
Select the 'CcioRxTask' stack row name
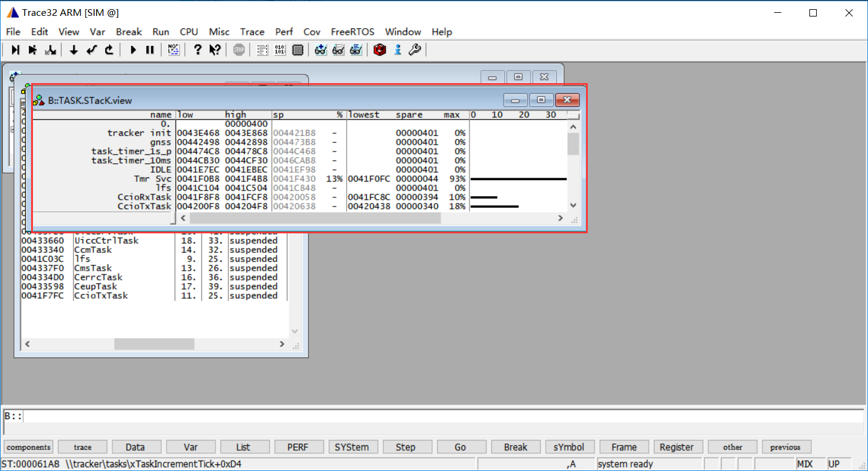click(145, 197)
